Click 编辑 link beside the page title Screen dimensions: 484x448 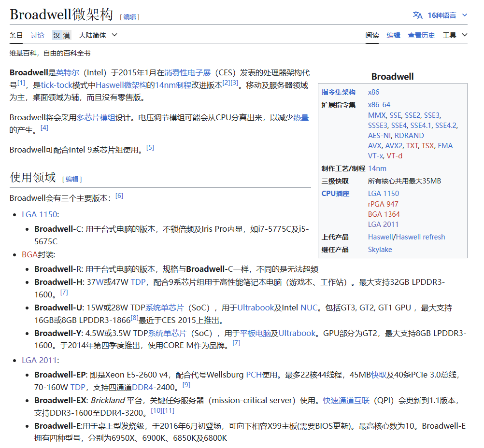click(x=129, y=17)
